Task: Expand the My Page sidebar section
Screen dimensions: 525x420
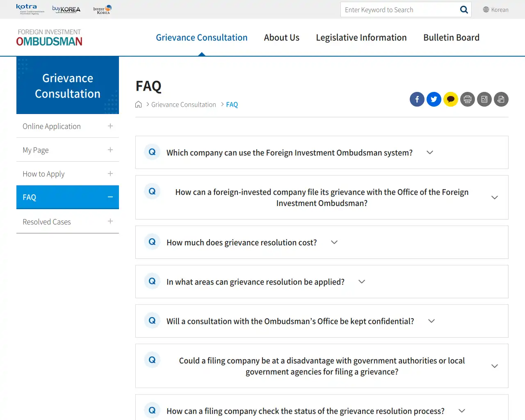Action: coord(110,150)
